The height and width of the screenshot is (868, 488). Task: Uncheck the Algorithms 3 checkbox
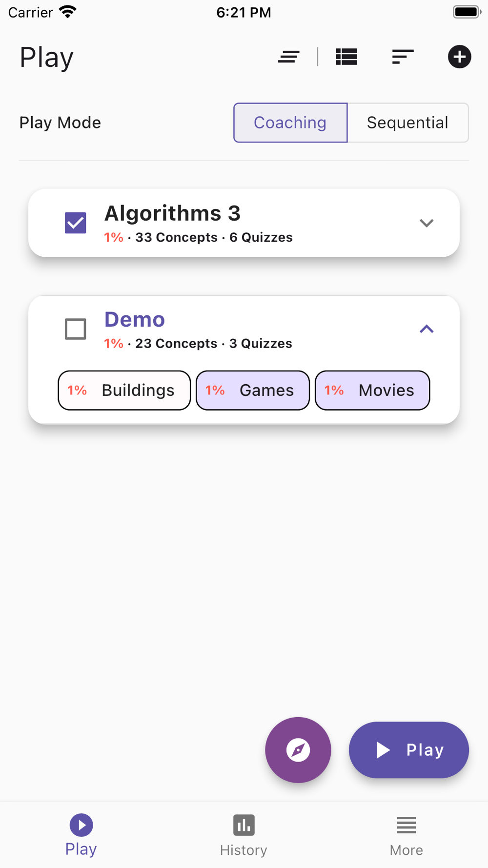coord(76,223)
